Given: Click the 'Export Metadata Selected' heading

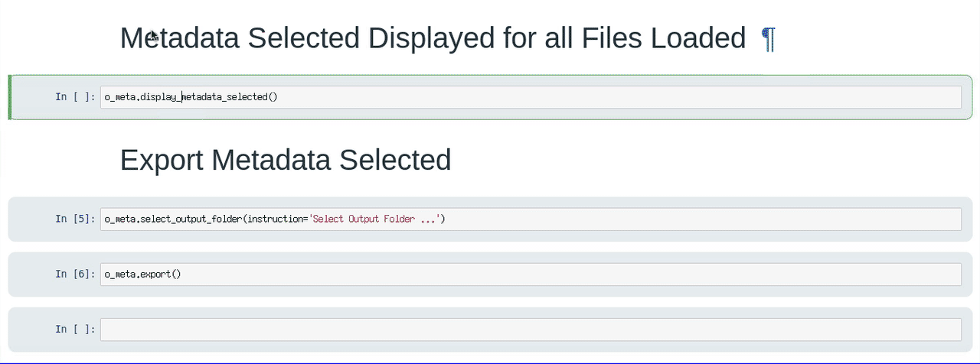Looking at the screenshot, I should 286,160.
